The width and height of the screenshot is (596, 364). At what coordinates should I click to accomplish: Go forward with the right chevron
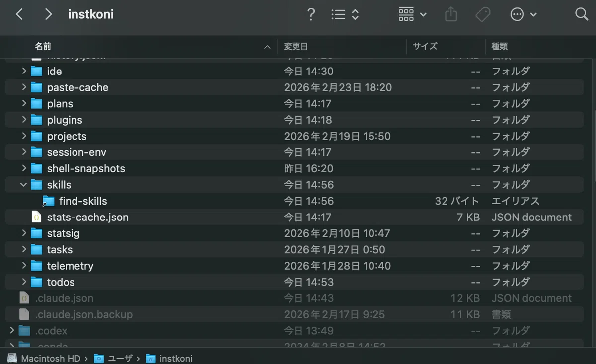(48, 14)
